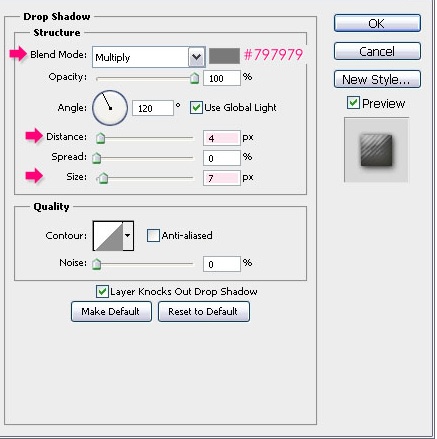Click the Contour curve preview thumbnail
The image size is (437, 439).
click(x=108, y=236)
